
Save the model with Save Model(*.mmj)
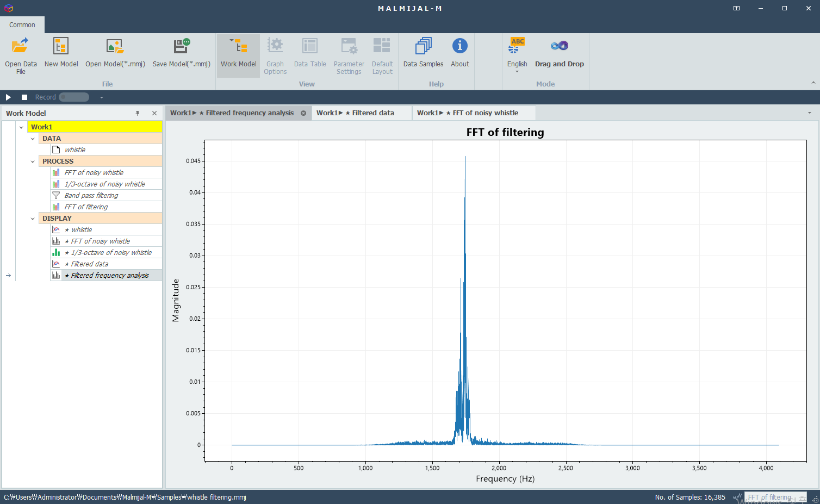point(181,53)
